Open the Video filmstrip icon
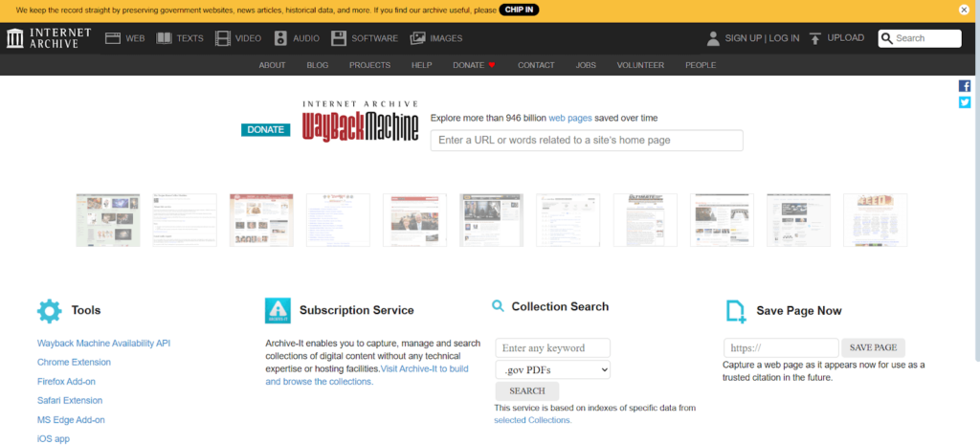 point(222,38)
